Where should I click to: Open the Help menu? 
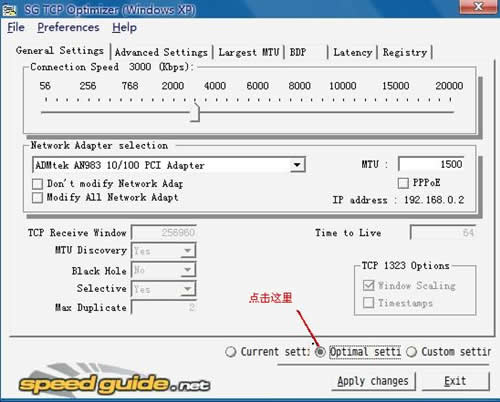124,27
